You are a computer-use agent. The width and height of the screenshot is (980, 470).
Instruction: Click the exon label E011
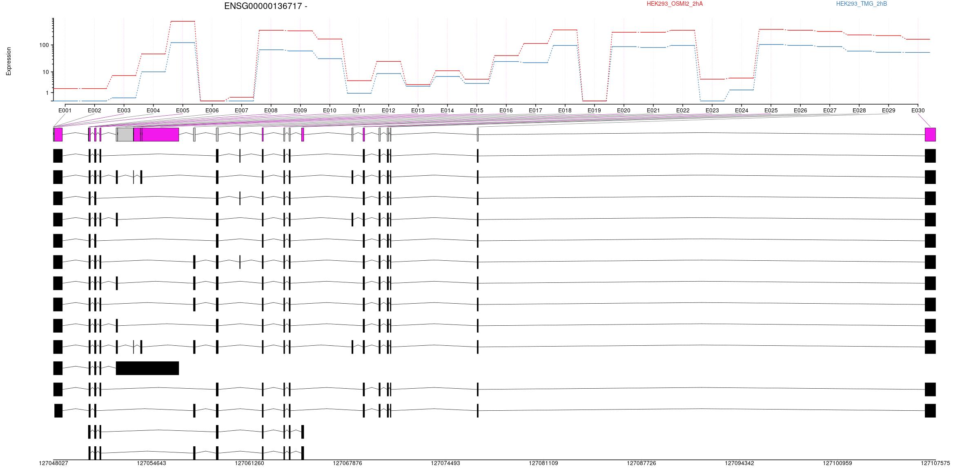click(359, 110)
